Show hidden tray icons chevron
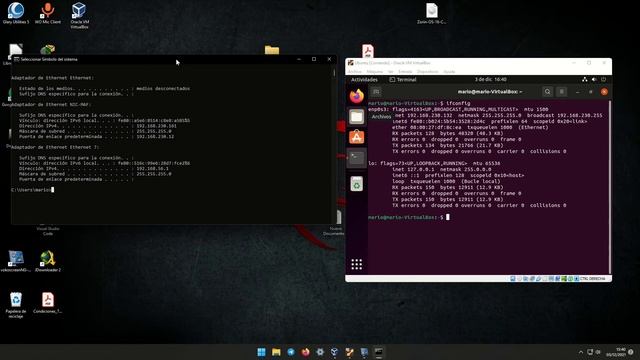The height and width of the screenshot is (360, 640). [580, 352]
